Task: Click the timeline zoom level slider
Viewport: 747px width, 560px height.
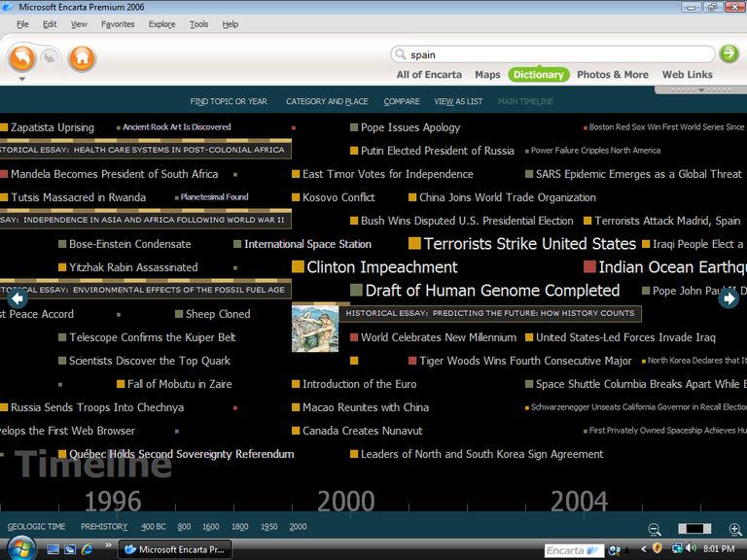Action: coord(694,529)
